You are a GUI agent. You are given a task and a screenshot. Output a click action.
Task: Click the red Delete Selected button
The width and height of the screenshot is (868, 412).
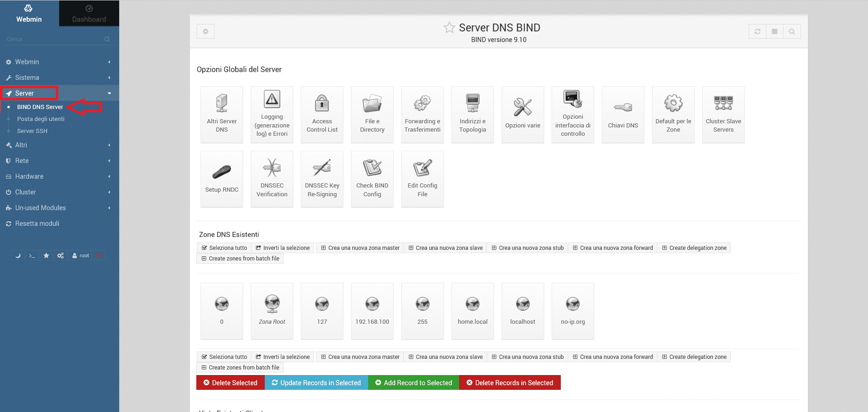coord(231,382)
